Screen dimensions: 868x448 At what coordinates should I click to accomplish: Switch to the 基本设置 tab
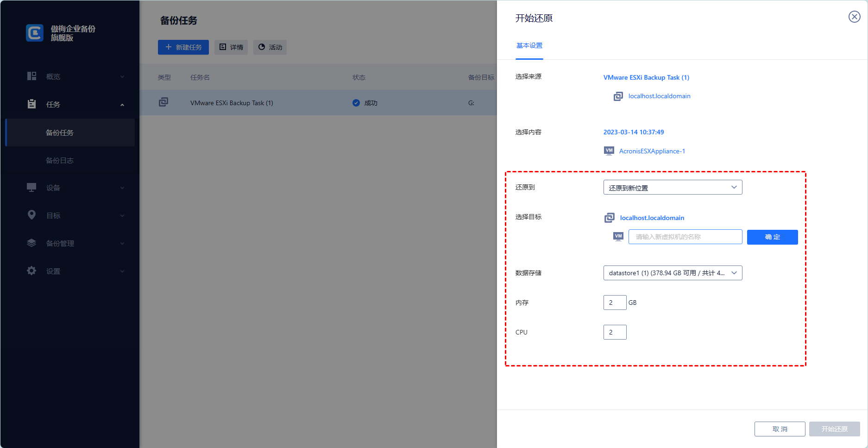tap(529, 46)
